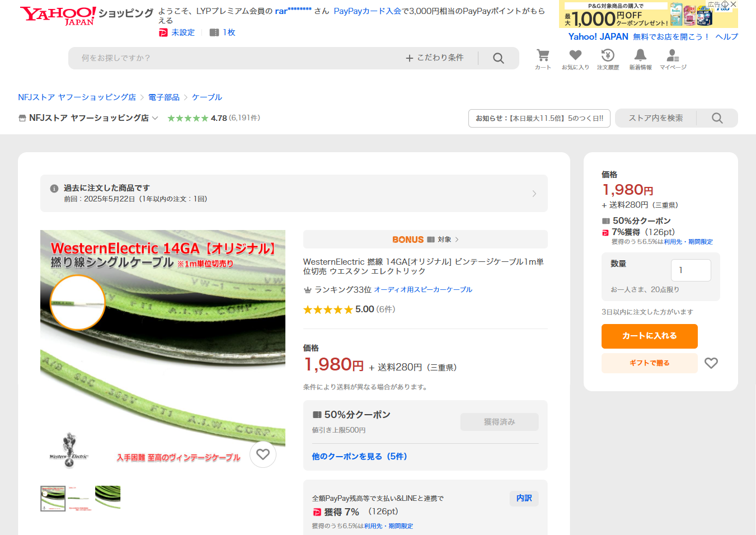Expand the こだわり条件 search options
Viewport: 756px width, 535px height.
click(x=435, y=58)
